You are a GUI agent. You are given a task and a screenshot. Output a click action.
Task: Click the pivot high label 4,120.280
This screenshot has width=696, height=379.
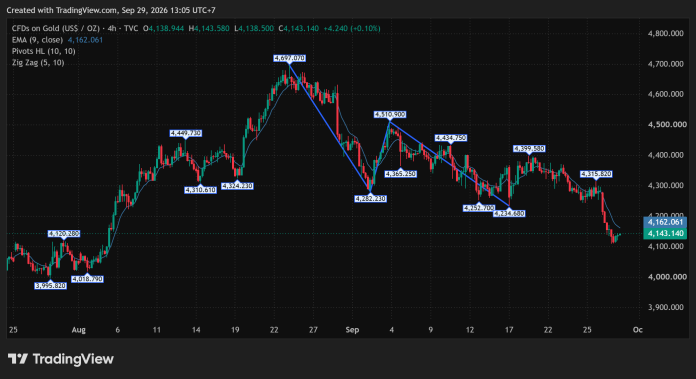[64, 233]
